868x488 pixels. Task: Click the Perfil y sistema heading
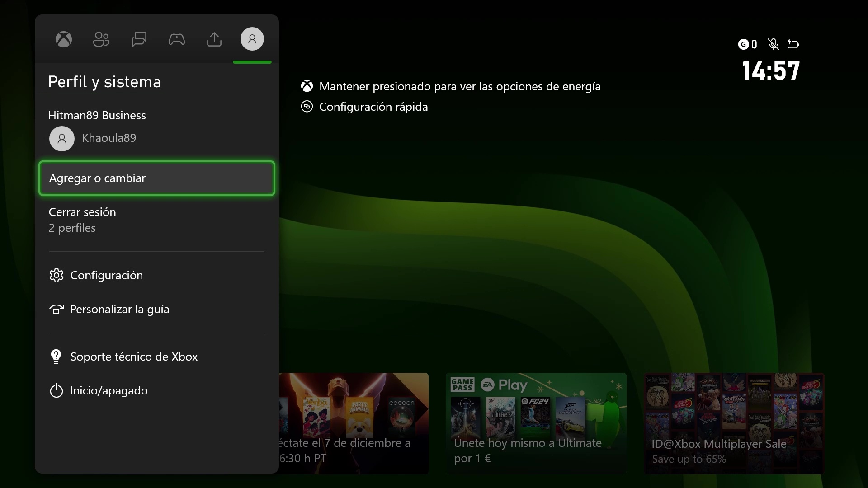coord(104,82)
